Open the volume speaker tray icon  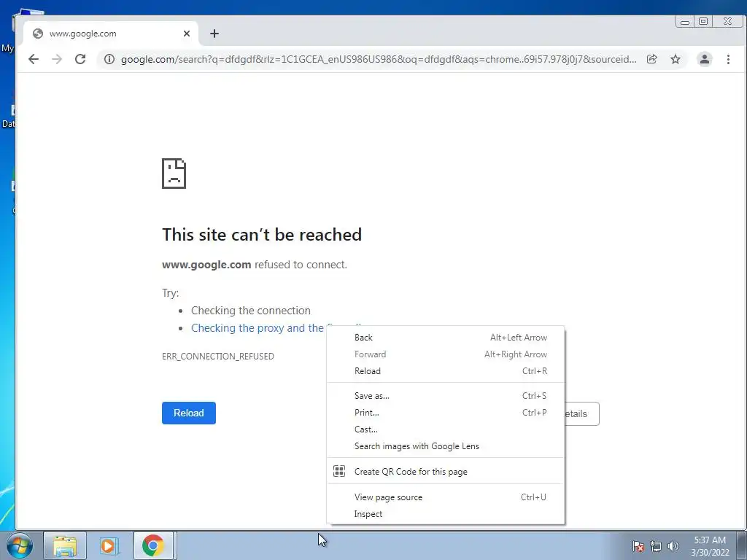click(x=673, y=546)
